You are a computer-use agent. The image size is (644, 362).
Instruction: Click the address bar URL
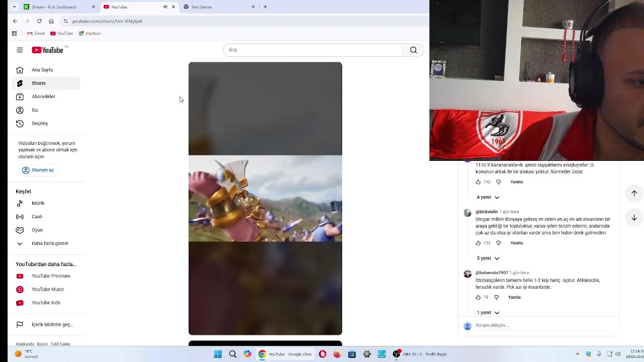[x=107, y=21]
